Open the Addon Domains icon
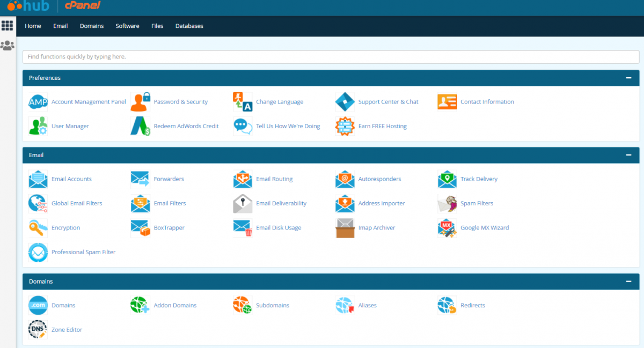Screen dimensions: 644x348 click(x=141, y=306)
